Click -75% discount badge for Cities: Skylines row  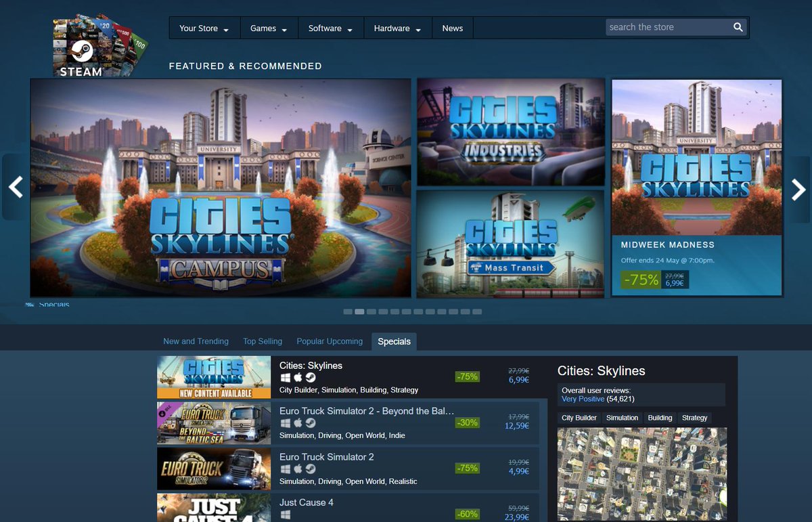[x=467, y=377]
